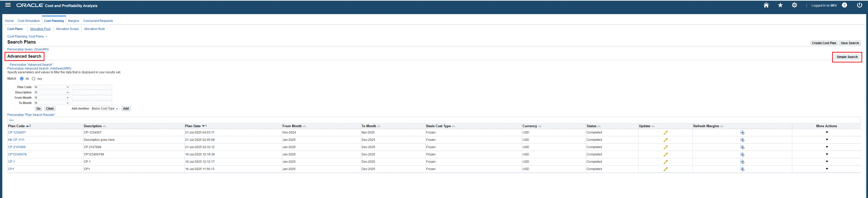Open the Allocation Scope subtab
868x198 pixels.
click(67, 29)
